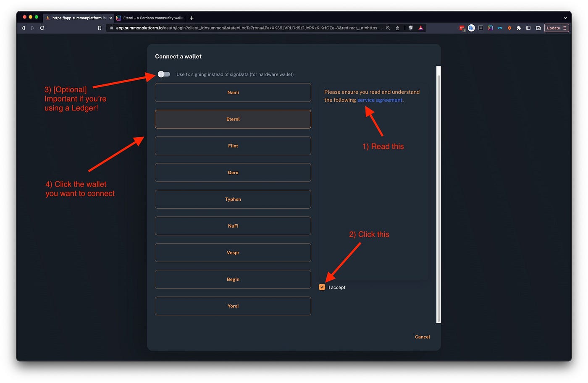Connect the Begin wallet
Screen dimensions: 588x383
coord(233,279)
